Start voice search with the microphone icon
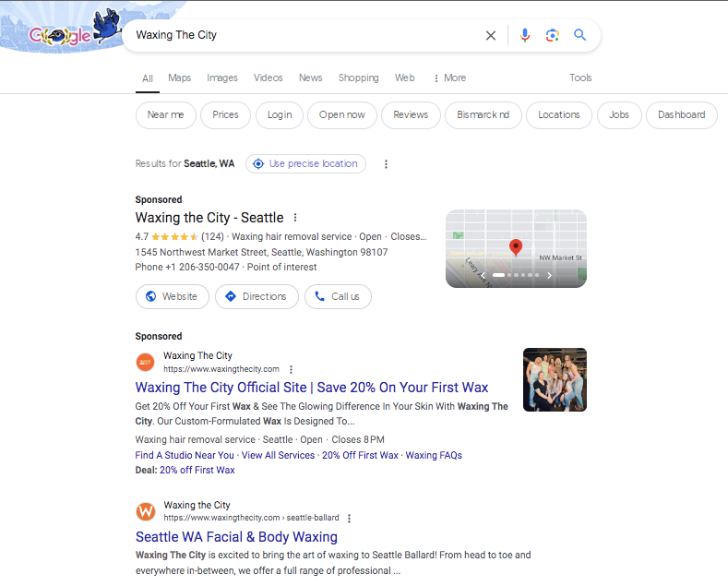Image resolution: width=728 pixels, height=586 pixels. click(x=525, y=35)
